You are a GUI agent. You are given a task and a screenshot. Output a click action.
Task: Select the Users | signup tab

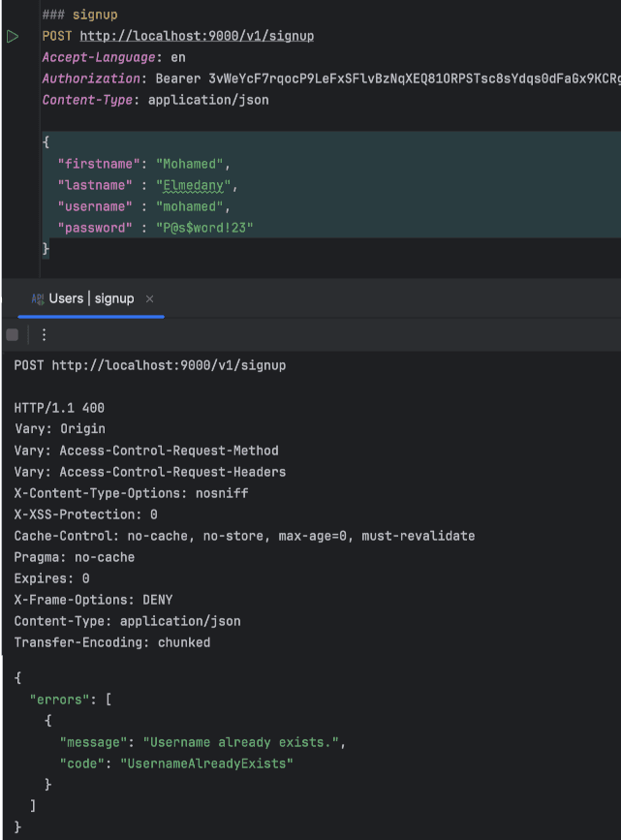click(91, 298)
